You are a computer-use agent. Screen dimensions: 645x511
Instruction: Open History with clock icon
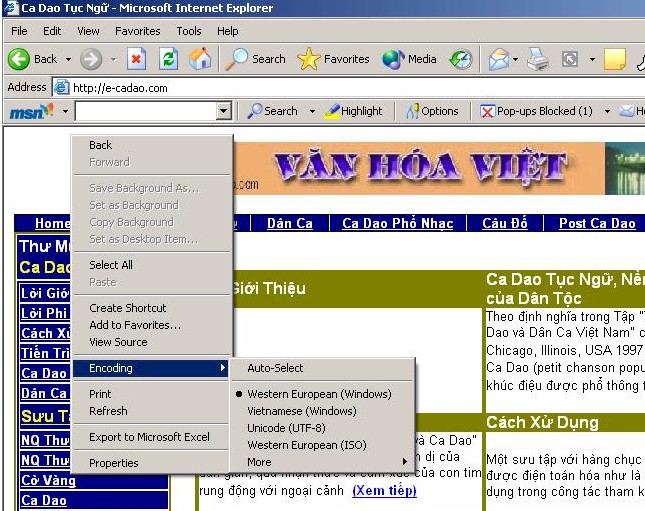click(461, 60)
